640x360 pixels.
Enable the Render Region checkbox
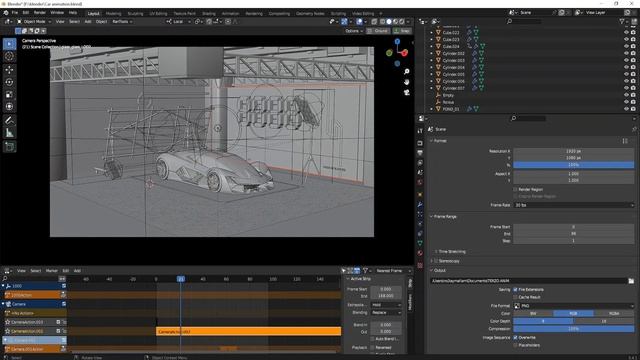click(515, 189)
